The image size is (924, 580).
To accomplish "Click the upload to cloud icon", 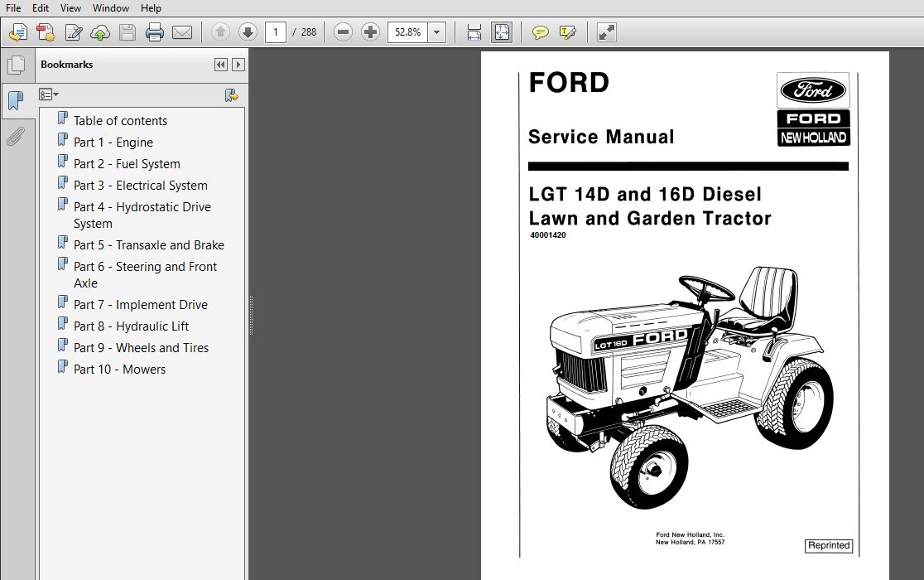I will [x=100, y=32].
